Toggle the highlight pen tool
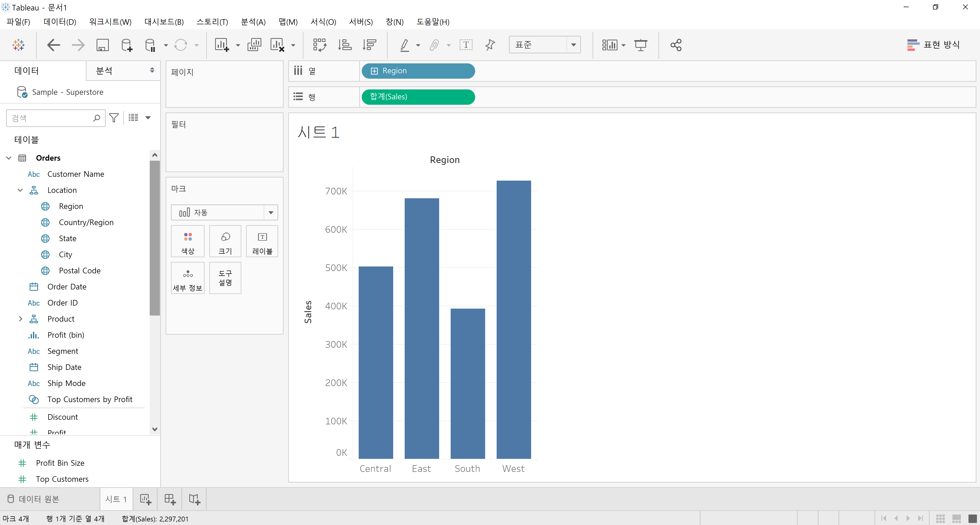Viewport: 980px width, 525px height. [x=405, y=45]
